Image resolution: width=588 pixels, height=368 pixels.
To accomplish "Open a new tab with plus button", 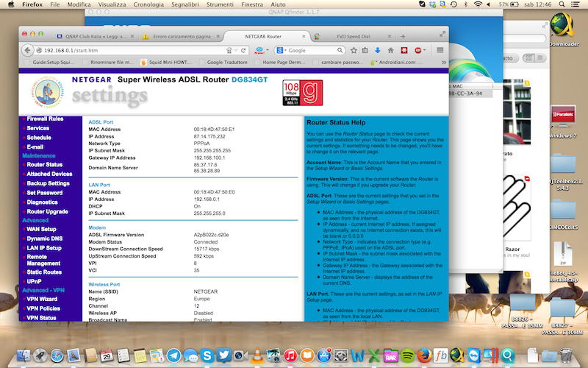I will (403, 35).
